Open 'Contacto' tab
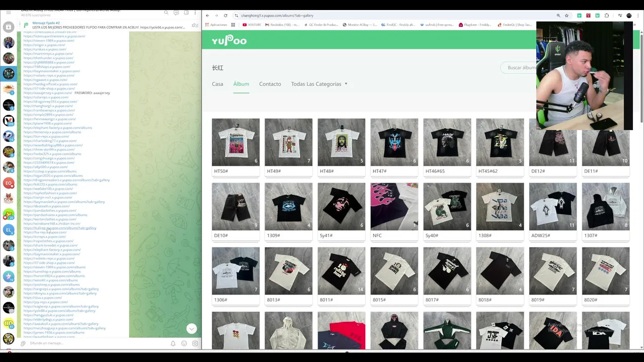 (270, 84)
